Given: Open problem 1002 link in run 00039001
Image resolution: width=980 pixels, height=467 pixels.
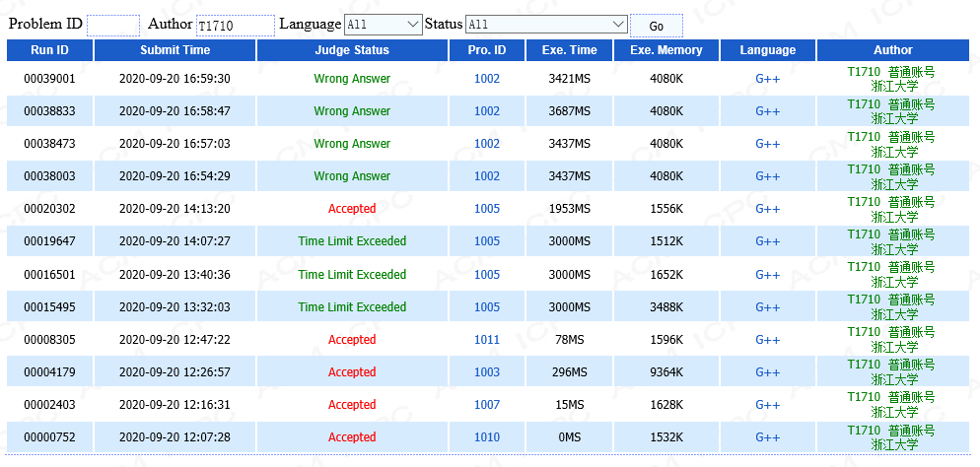Looking at the screenshot, I should click(x=487, y=79).
